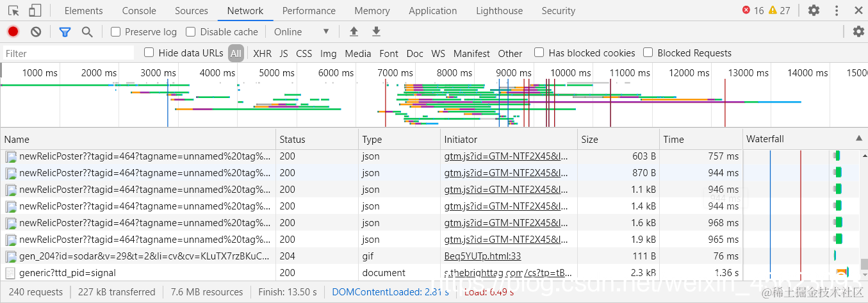Open the DevTools three-dot menu

837,10
